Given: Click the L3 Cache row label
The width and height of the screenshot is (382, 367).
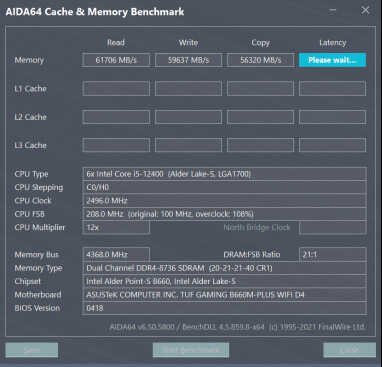Looking at the screenshot, I should click(x=30, y=145).
